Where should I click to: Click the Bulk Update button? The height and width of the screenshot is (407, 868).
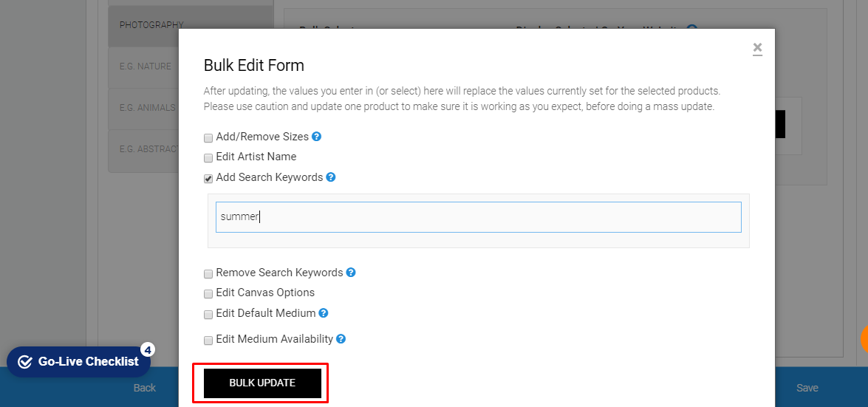(x=262, y=383)
